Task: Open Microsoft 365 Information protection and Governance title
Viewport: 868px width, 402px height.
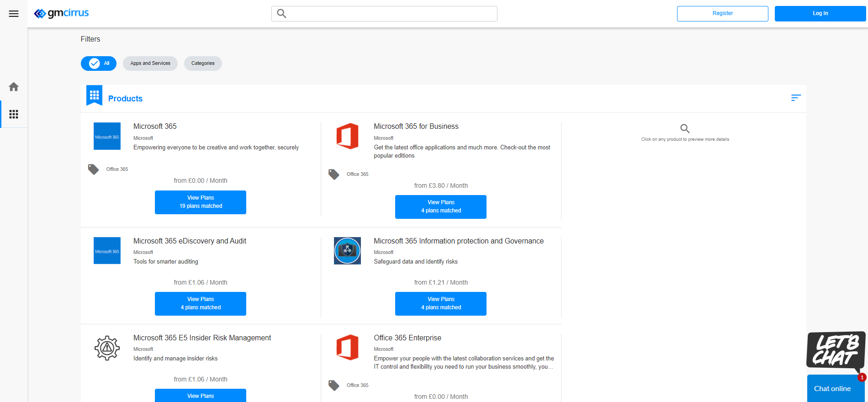Action: point(459,241)
